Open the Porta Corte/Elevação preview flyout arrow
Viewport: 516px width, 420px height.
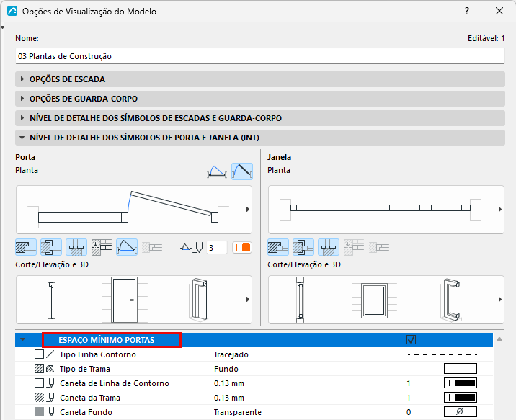click(x=248, y=299)
